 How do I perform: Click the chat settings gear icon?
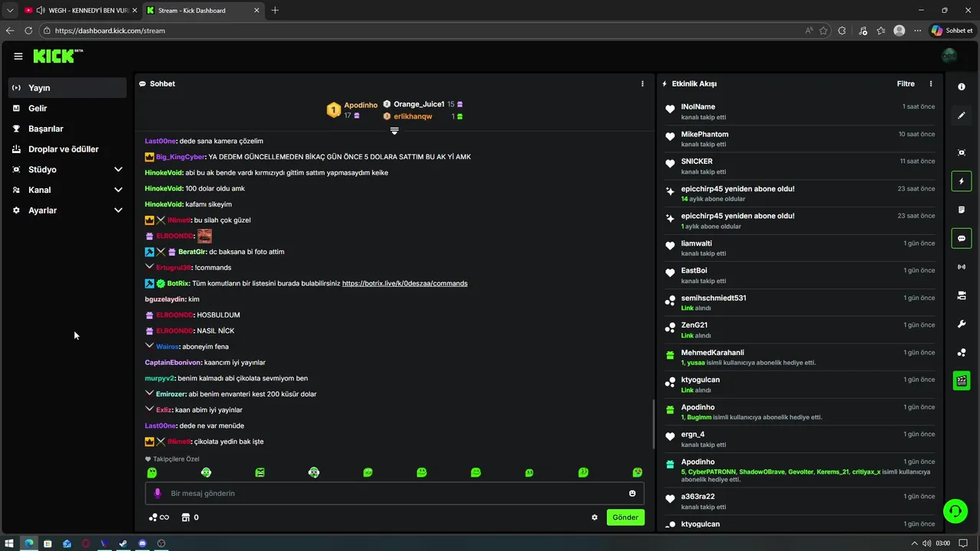(x=594, y=517)
